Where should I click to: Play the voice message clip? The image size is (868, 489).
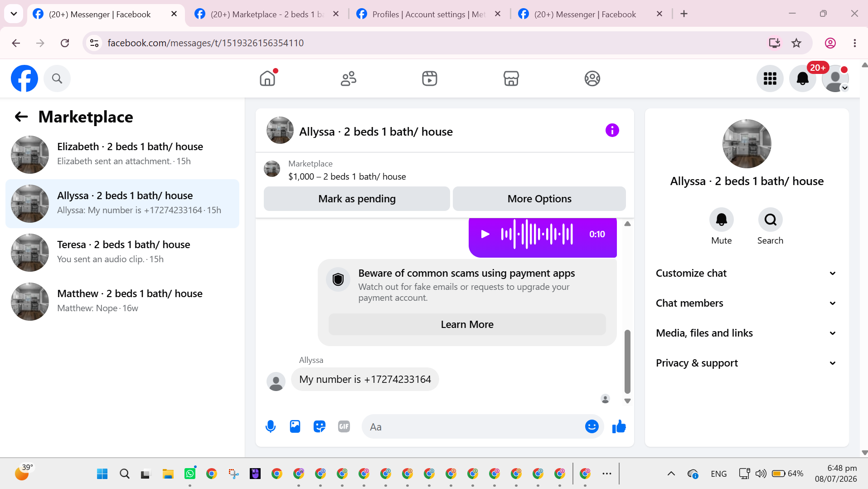[485, 234]
